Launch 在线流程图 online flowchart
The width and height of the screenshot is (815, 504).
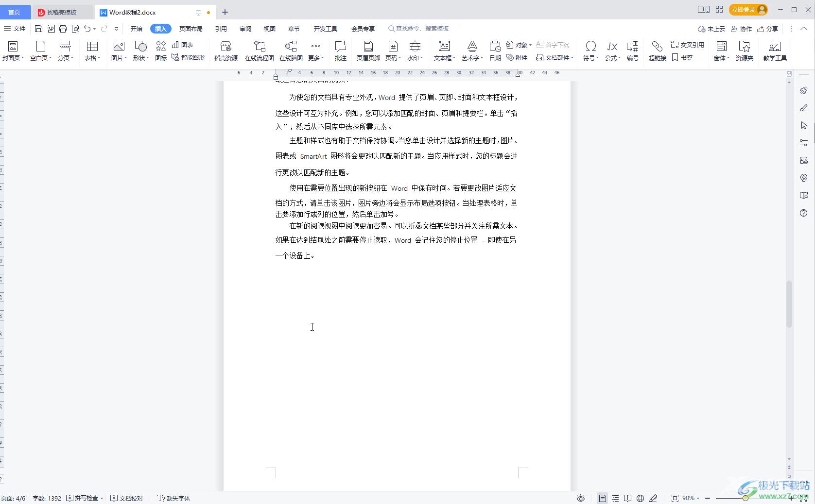260,51
